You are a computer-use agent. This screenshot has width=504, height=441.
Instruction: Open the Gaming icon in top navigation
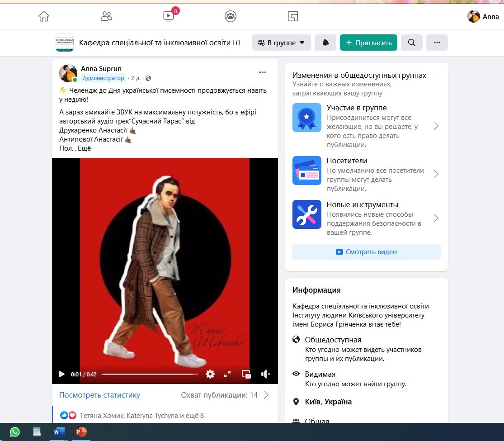(293, 17)
